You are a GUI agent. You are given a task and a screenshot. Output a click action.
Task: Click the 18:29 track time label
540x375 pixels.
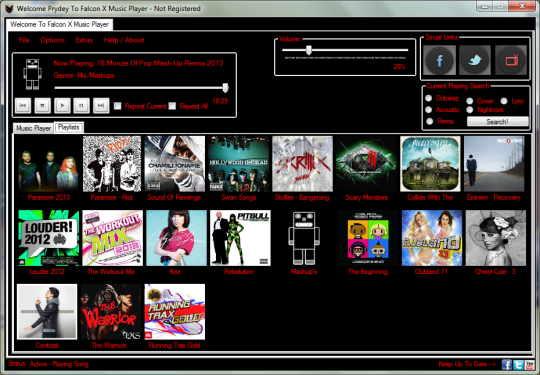pos(220,101)
